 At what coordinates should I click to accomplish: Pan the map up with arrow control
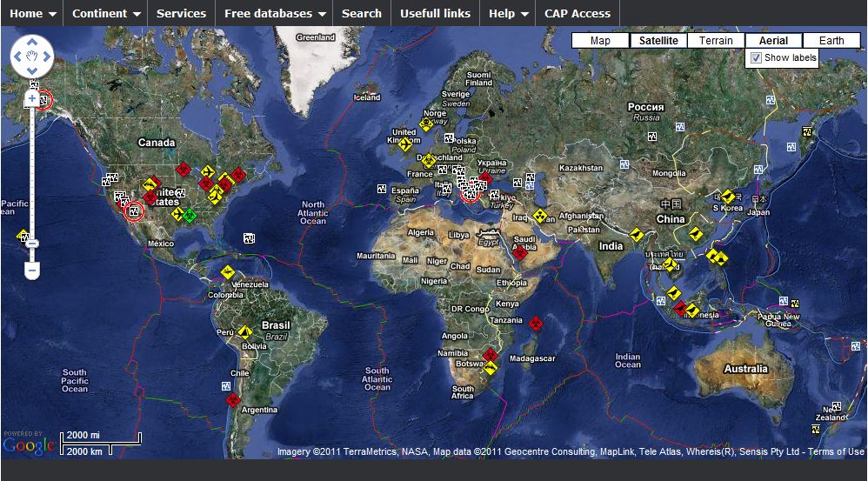coord(32,42)
